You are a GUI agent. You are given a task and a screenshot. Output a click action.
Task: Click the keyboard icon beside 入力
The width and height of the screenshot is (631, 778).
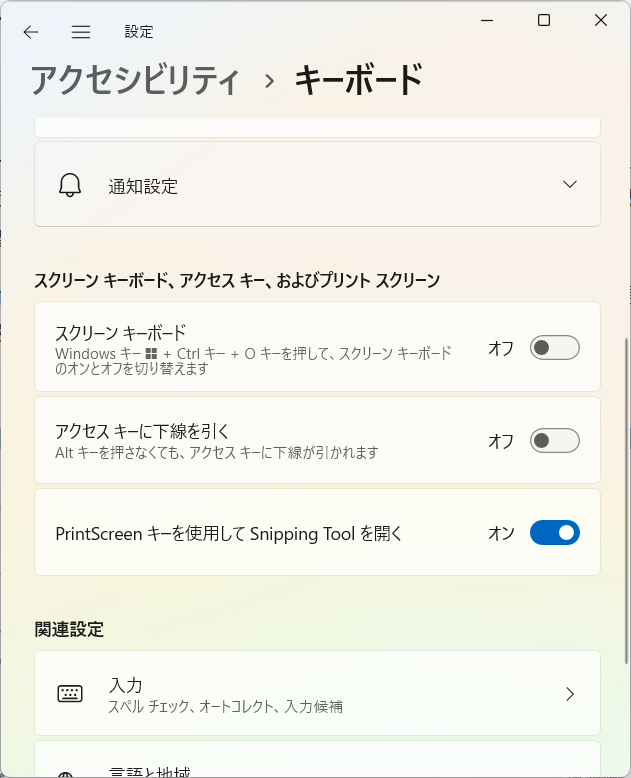[70, 693]
